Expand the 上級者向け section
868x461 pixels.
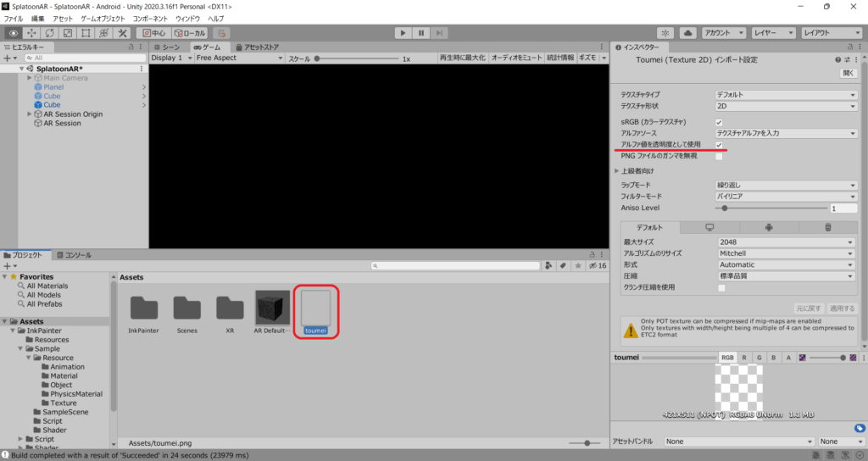click(617, 171)
